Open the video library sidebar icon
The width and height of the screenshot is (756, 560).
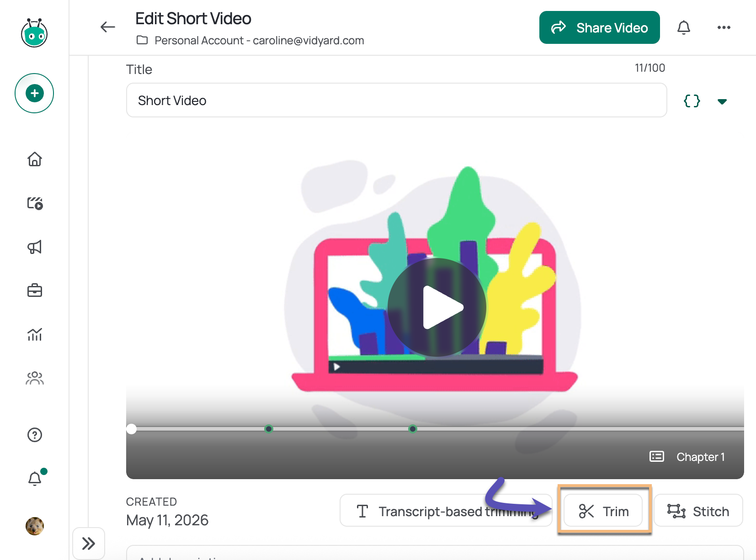[35, 203]
